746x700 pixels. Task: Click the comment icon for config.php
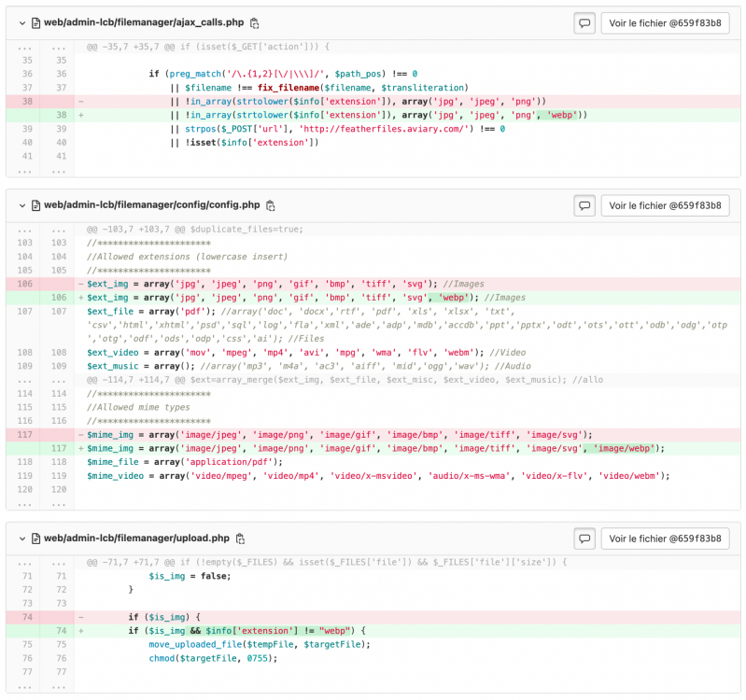(584, 205)
